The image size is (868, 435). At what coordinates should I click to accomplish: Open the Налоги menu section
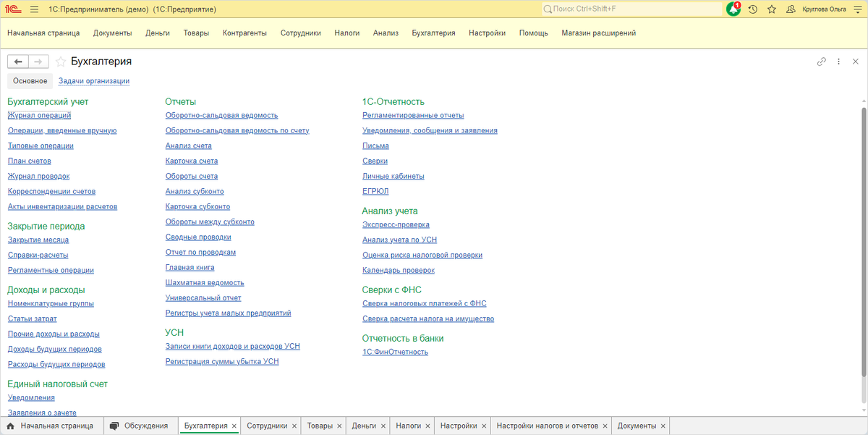pyautogui.click(x=347, y=33)
